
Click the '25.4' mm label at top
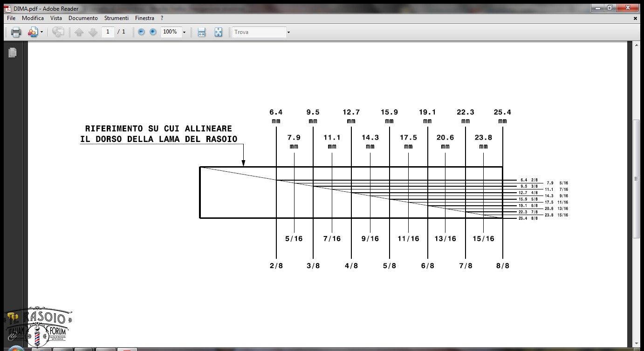tap(502, 112)
